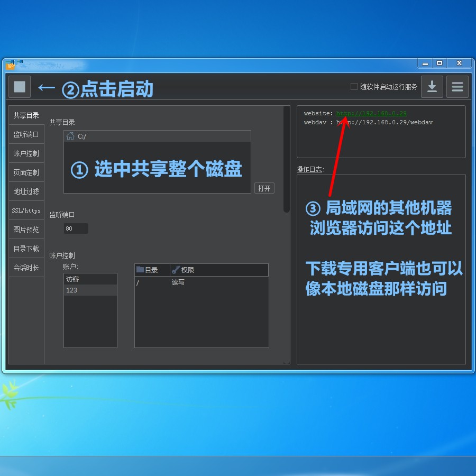This screenshot has width=476, height=476.
Task: Switch to the SSL/https tab
Action: tap(25, 210)
